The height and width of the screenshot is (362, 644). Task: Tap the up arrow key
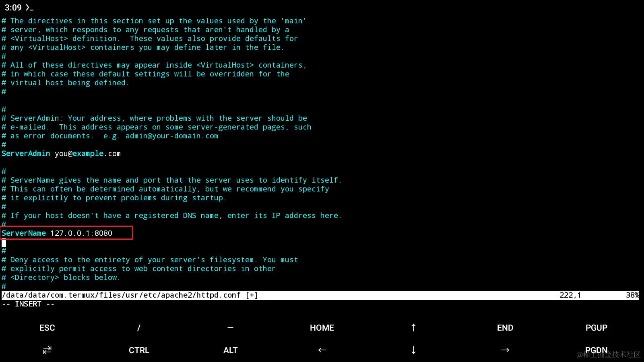point(413,328)
